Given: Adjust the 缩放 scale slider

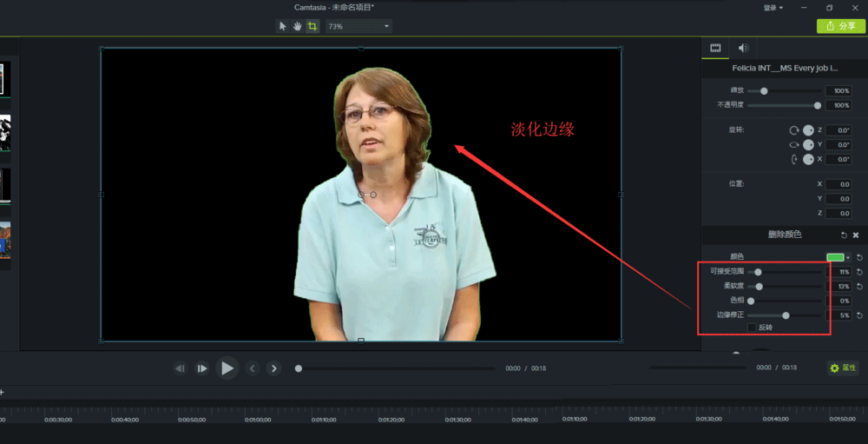Looking at the screenshot, I should click(764, 91).
